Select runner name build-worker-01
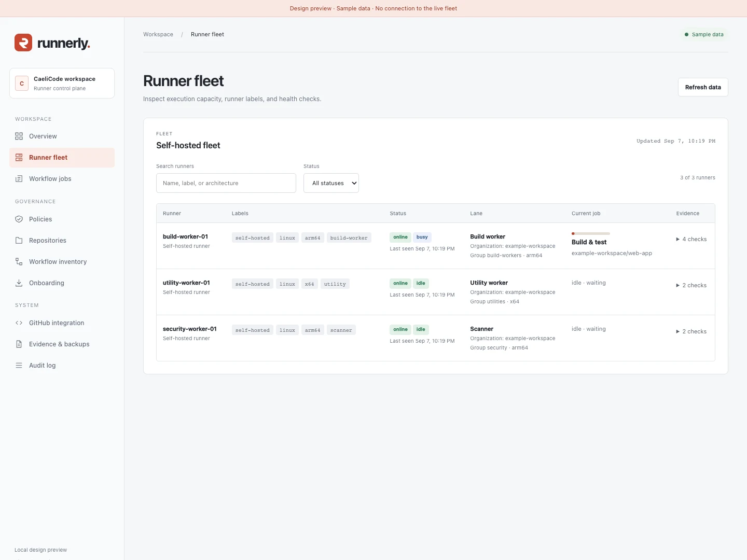Screen dimensions: 747x560 (185, 236)
